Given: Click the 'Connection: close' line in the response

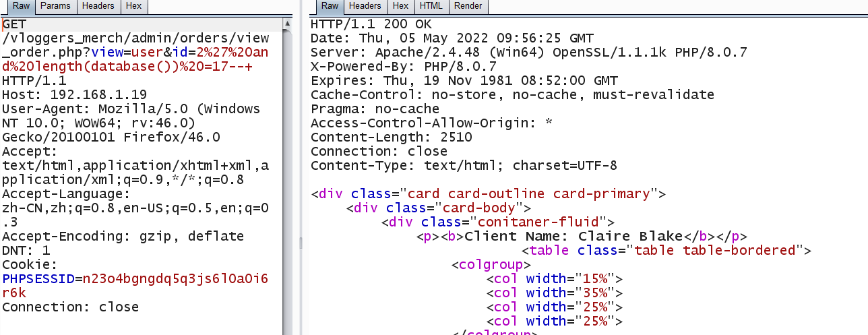Looking at the screenshot, I should point(379,151).
